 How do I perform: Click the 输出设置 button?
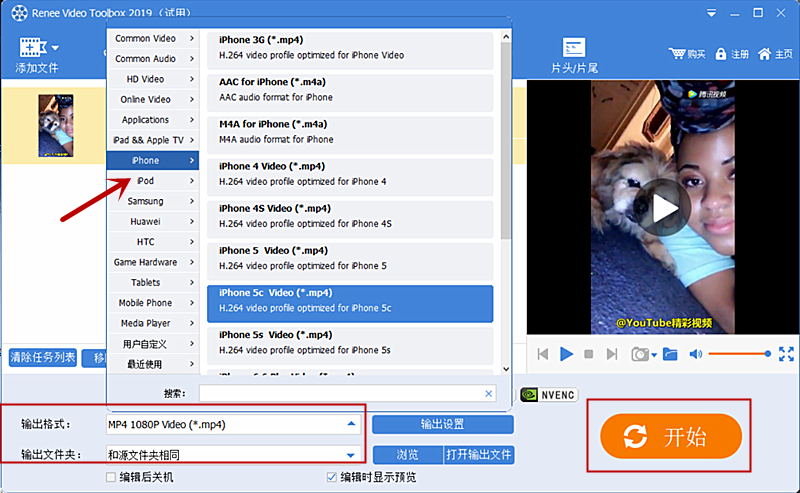pos(442,425)
